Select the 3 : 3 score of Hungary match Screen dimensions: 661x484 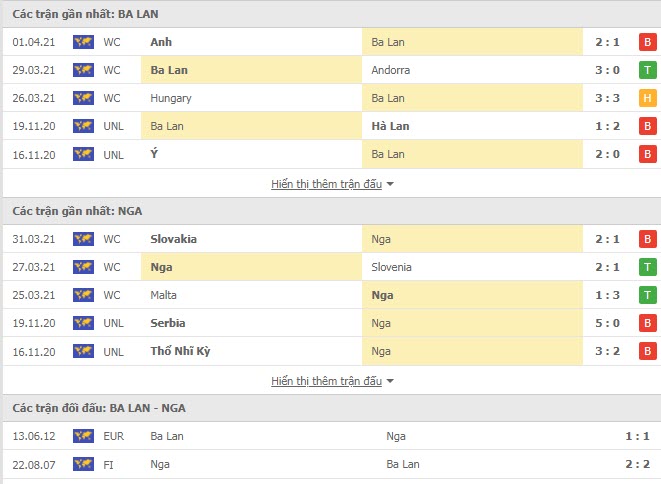coord(607,98)
